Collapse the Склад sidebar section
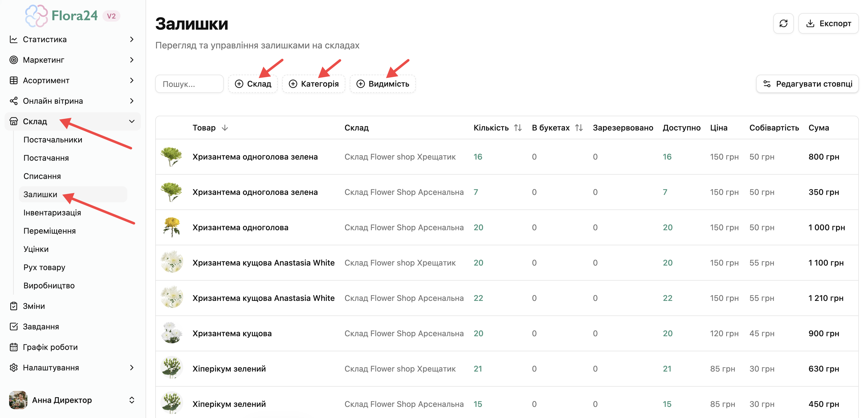Viewport: 868px width, 418px height. coord(132,121)
